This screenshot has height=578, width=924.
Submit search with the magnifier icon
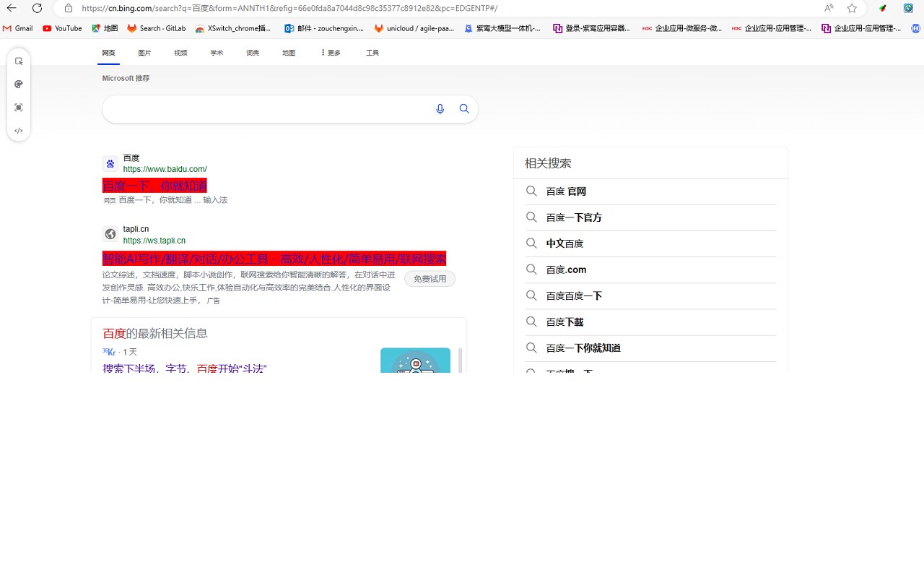click(464, 109)
